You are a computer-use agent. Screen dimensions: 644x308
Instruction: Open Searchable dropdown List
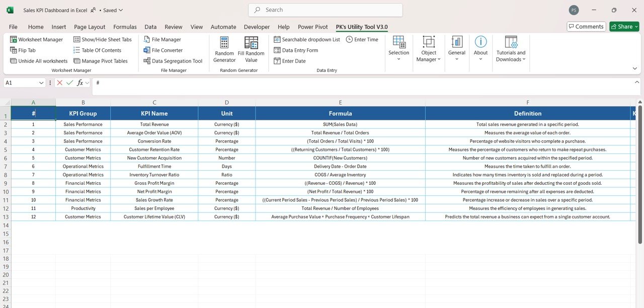(x=307, y=39)
